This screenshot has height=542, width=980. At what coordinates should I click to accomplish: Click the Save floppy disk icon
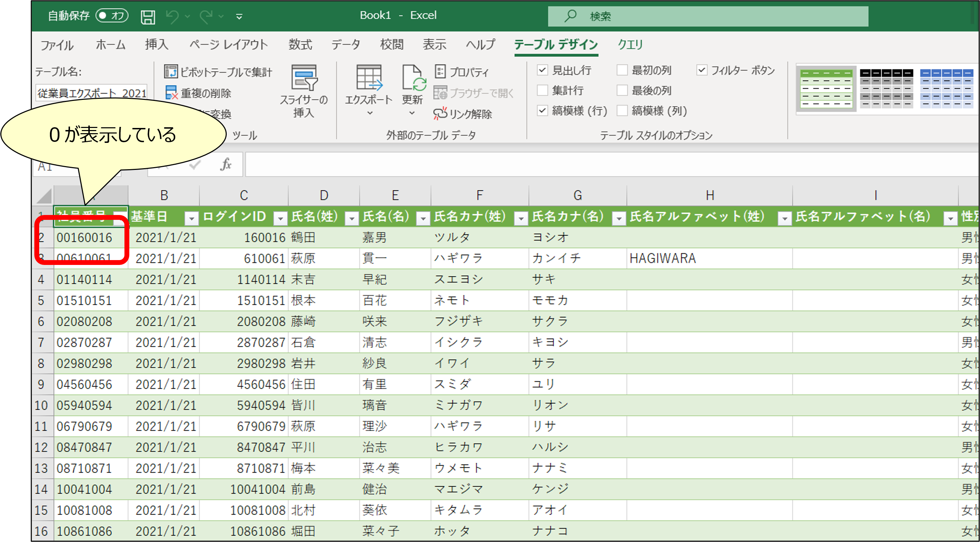(148, 16)
